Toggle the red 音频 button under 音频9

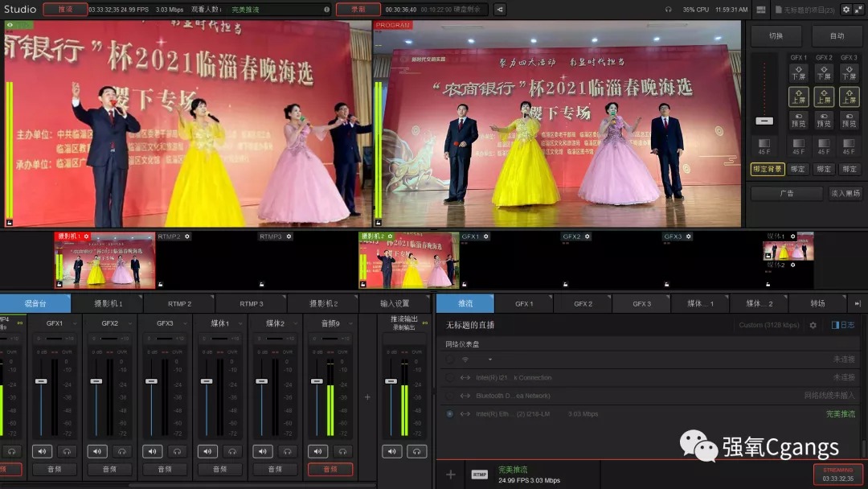coord(330,469)
